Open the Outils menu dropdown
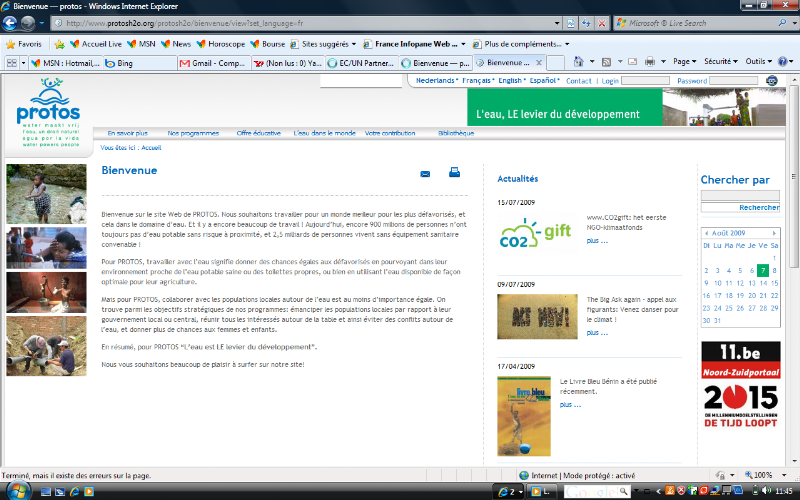Screen dimensions: 800x500 pyautogui.click(x=759, y=61)
